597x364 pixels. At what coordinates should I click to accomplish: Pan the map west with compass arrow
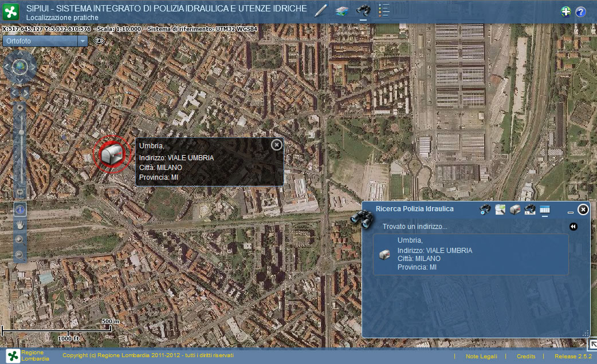pyautogui.click(x=6, y=68)
